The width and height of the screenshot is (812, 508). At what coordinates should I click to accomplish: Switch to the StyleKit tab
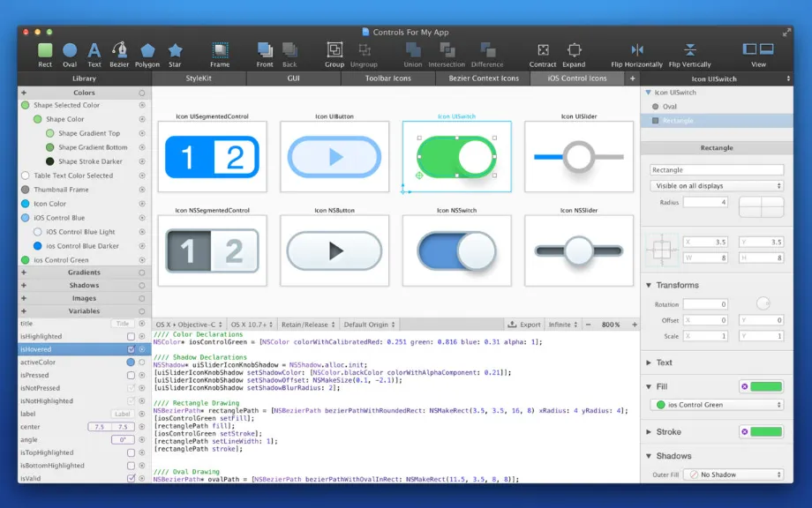click(x=199, y=78)
